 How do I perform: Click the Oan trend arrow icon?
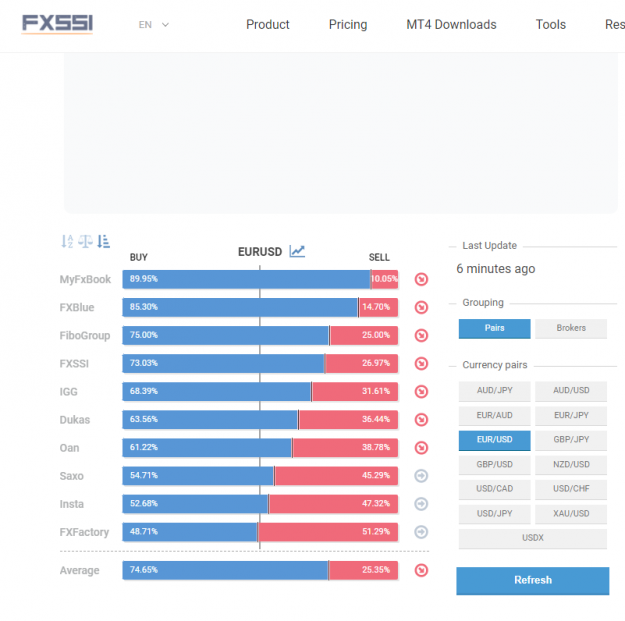point(421,448)
